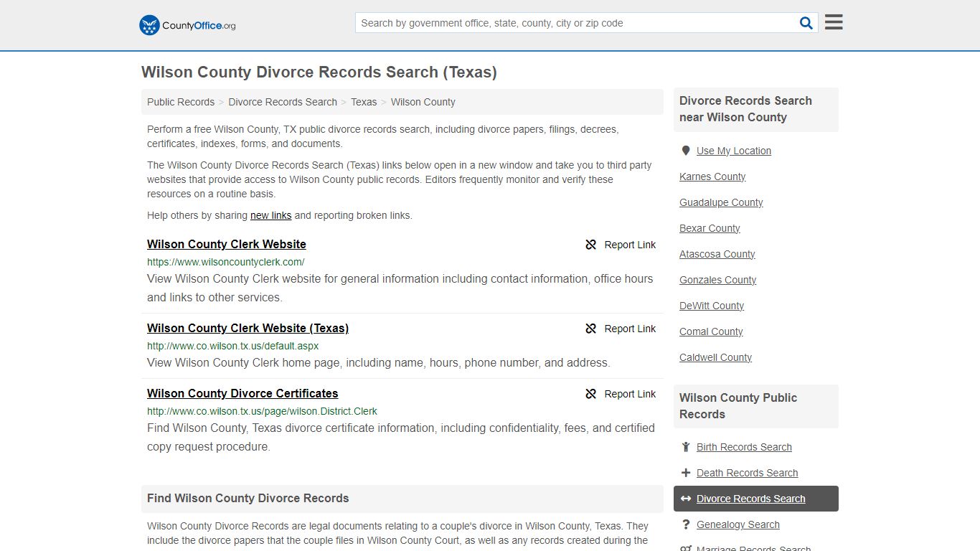Open the hamburger menu icon

834,22
